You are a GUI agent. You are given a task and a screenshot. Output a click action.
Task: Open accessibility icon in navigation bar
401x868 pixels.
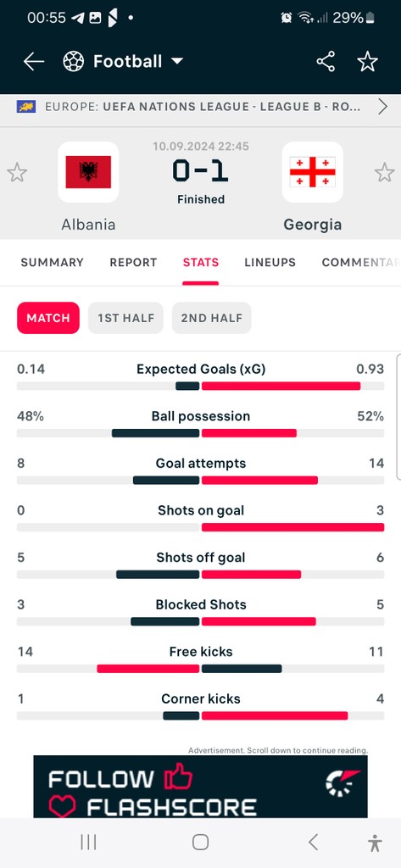click(375, 843)
